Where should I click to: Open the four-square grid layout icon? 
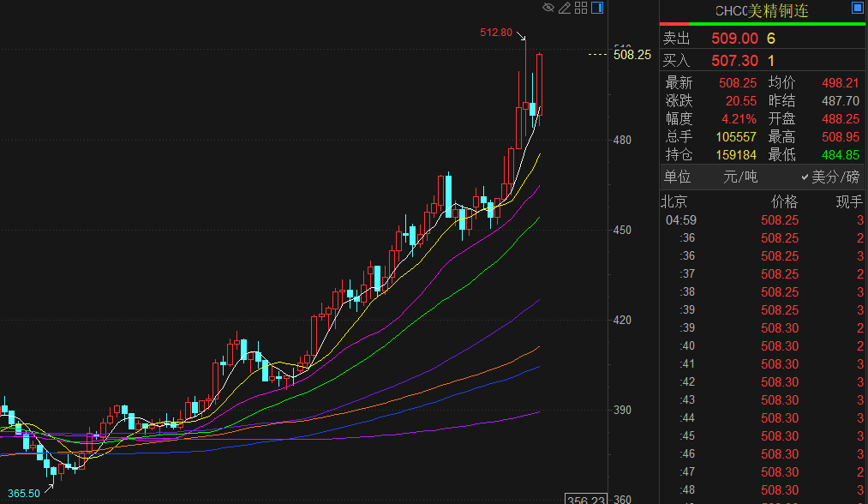click(x=581, y=8)
